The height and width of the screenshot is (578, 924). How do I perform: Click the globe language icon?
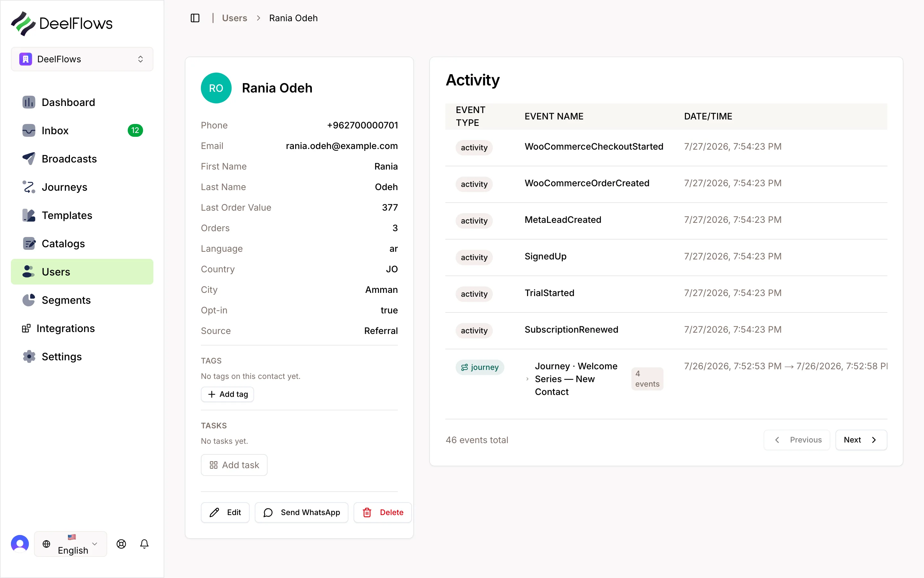[46, 544]
